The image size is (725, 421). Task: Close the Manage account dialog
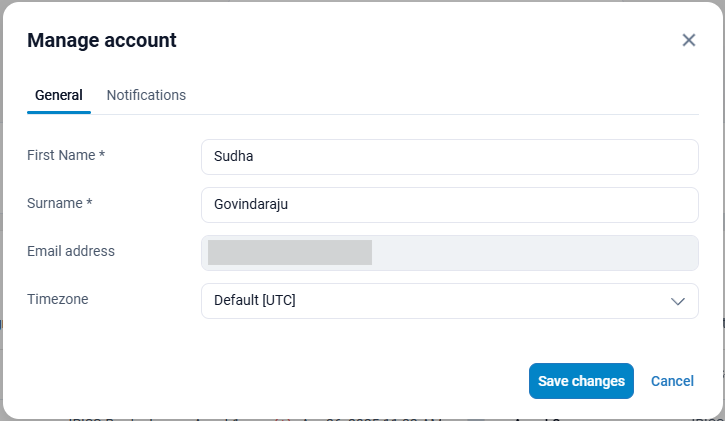tap(688, 40)
